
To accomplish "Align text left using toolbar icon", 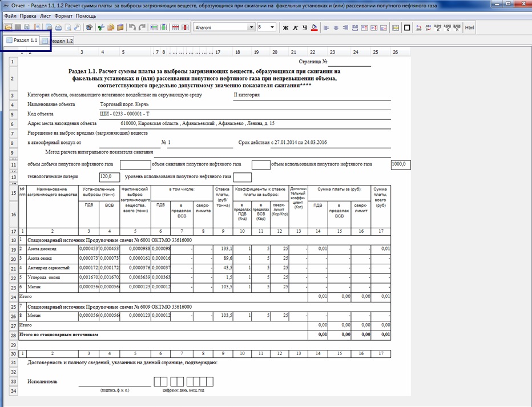I will point(327,27).
